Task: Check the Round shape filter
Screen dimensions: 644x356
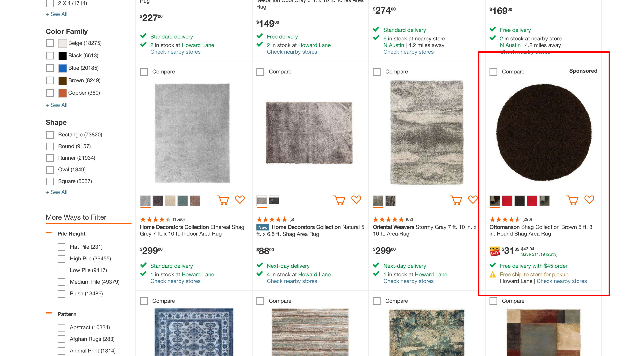Action: (50, 146)
